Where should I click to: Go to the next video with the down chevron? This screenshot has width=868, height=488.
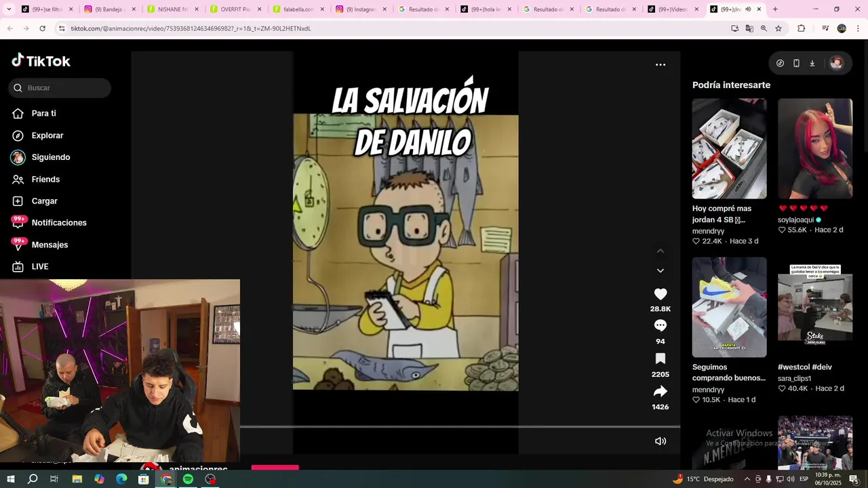pos(660,270)
